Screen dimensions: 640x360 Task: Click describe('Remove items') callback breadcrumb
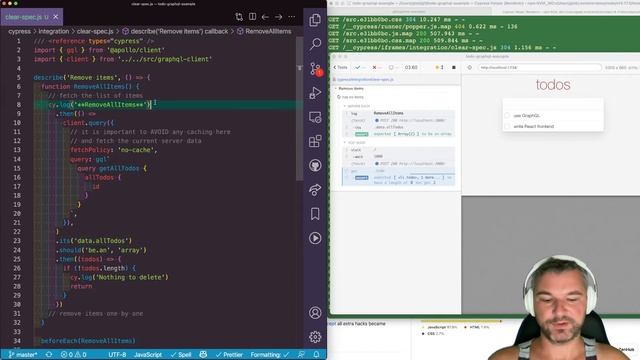tap(176, 31)
